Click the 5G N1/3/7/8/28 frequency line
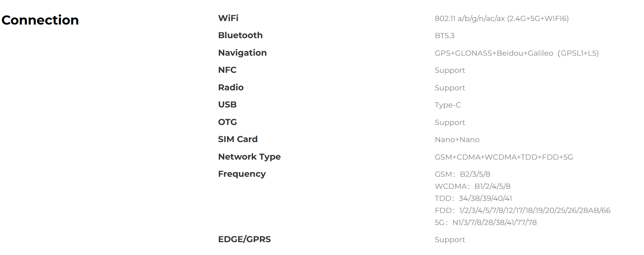The height and width of the screenshot is (255, 644). 486,222
